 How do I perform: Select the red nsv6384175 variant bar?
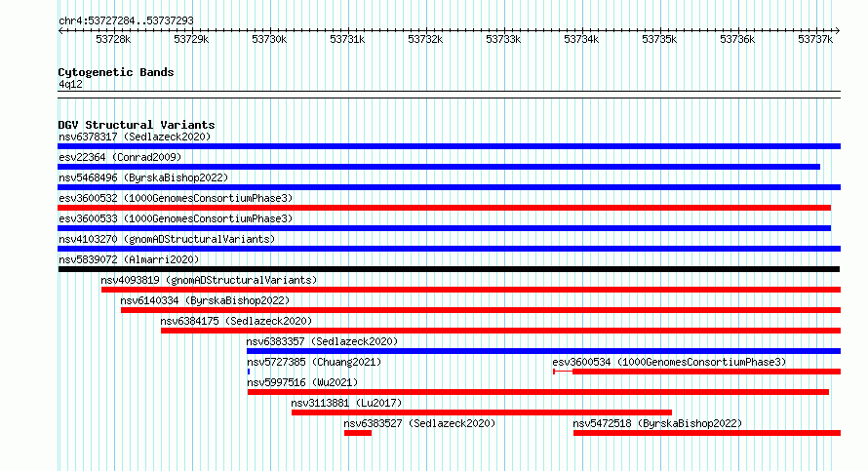pyautogui.click(x=501, y=331)
